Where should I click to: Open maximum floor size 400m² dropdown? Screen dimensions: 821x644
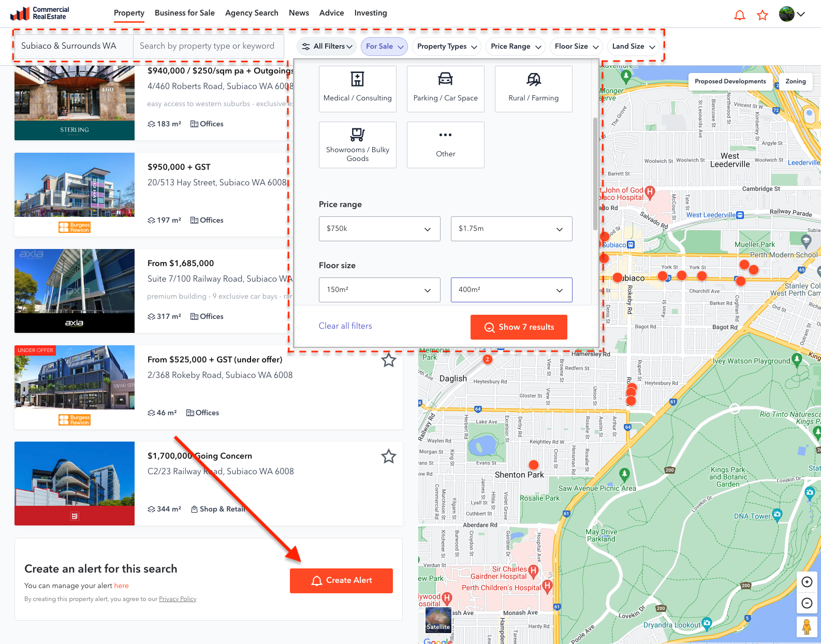tap(511, 290)
